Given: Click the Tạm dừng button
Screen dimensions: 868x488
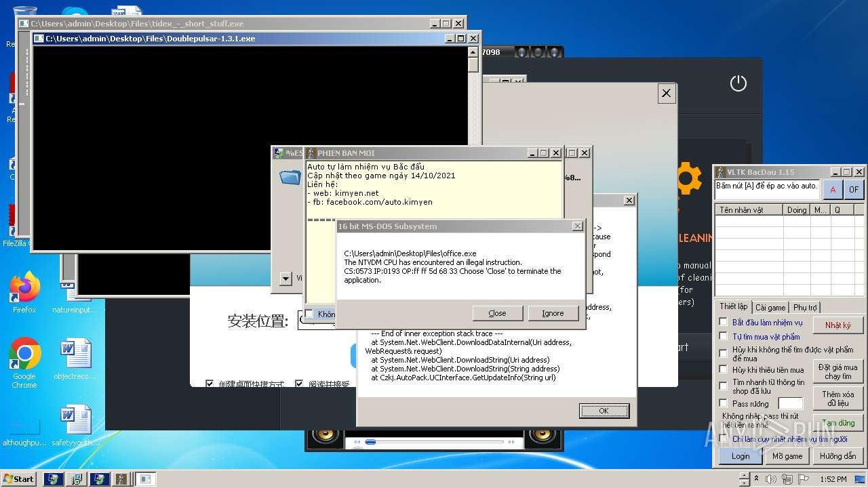Looking at the screenshot, I should click(837, 423).
